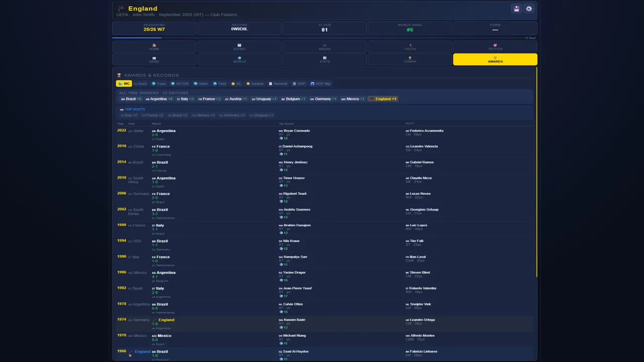Click the Uruguay ×1 top hosts chip
Screen dimensions: 644x362
[x=262, y=115]
